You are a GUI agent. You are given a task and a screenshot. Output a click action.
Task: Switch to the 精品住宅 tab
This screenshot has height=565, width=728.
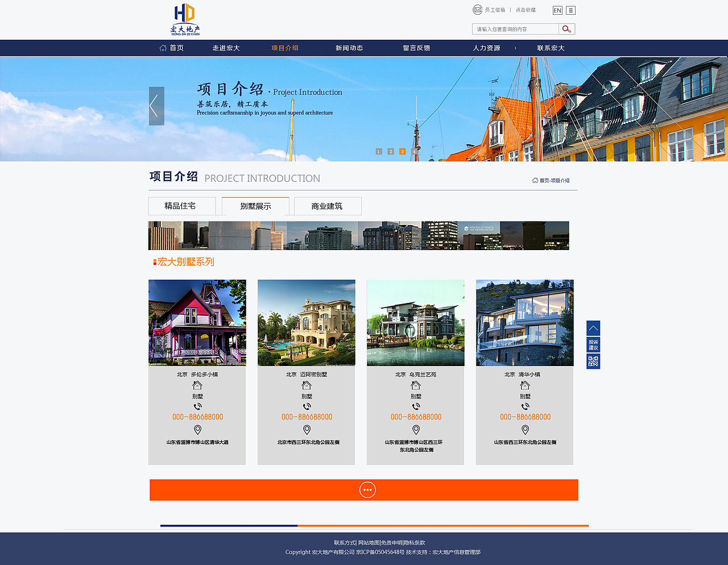click(182, 206)
